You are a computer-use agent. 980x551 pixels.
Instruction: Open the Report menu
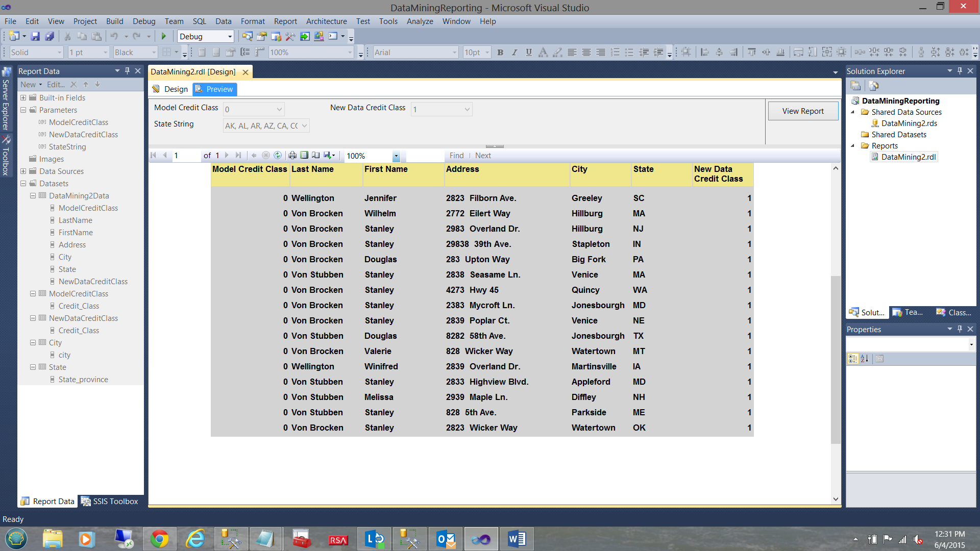pyautogui.click(x=285, y=21)
